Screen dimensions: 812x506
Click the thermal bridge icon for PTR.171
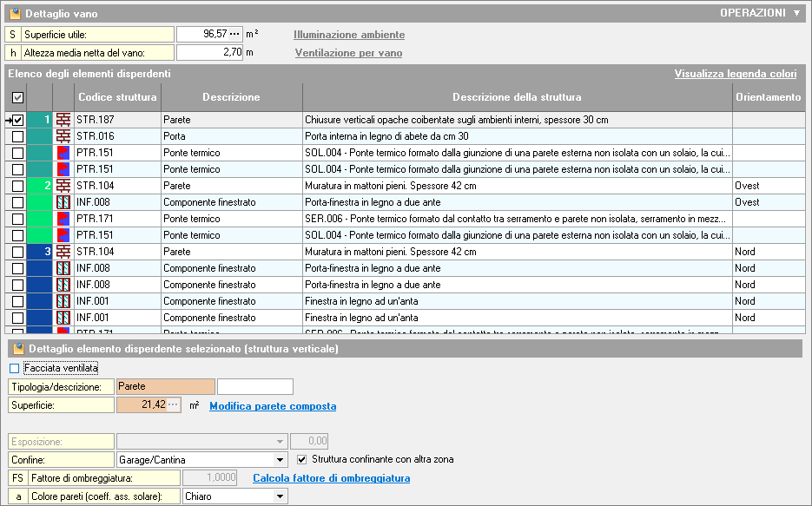coord(63,219)
